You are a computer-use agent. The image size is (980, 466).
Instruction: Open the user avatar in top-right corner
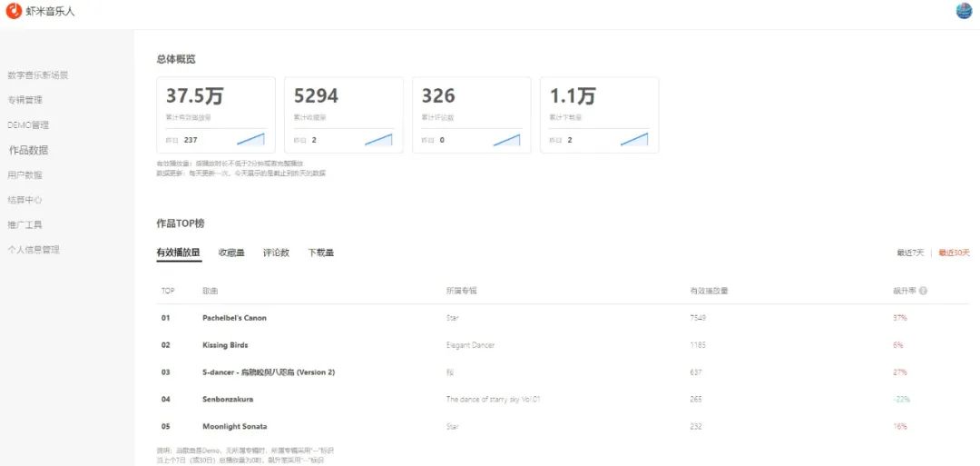964,11
